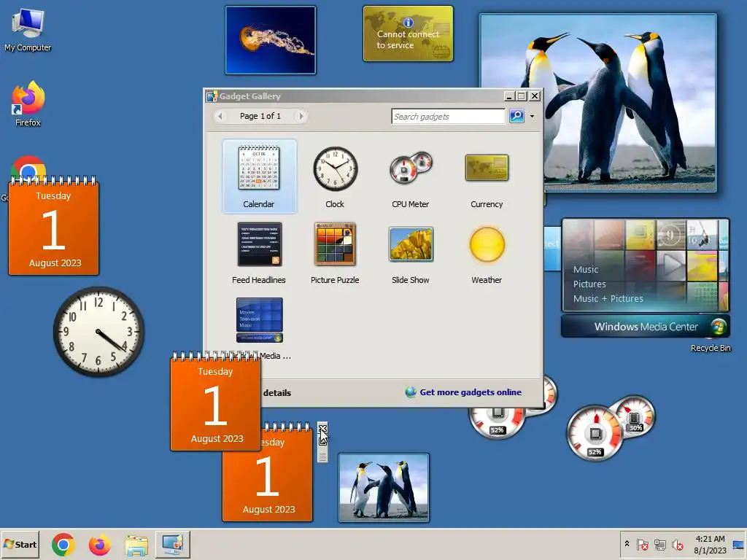Click the analog clock gadget on desktop
747x560 pixels.
(98, 332)
